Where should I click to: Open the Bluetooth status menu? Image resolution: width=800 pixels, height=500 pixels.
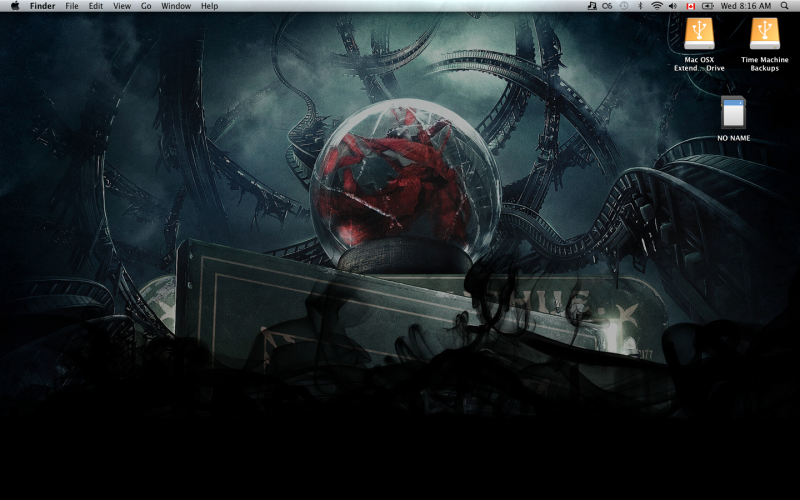coord(641,6)
